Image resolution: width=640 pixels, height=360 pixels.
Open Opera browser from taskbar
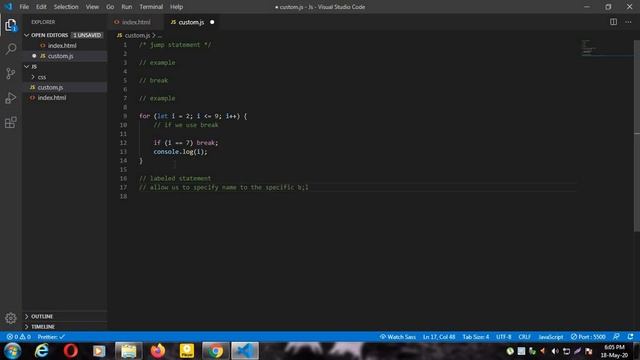pos(71,351)
